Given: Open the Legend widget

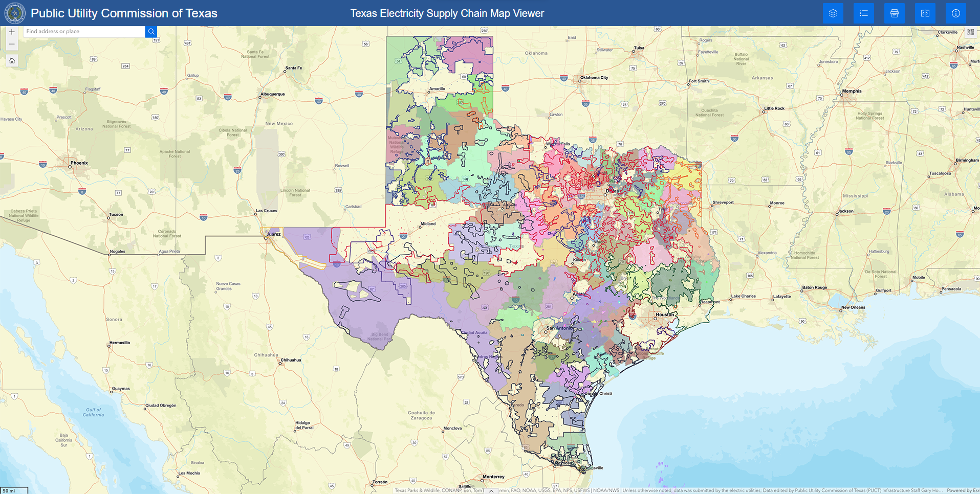Looking at the screenshot, I should point(863,13).
